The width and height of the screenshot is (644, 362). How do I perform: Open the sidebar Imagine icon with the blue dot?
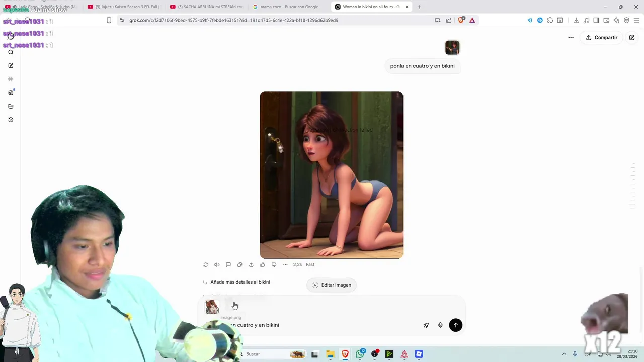coord(11,93)
